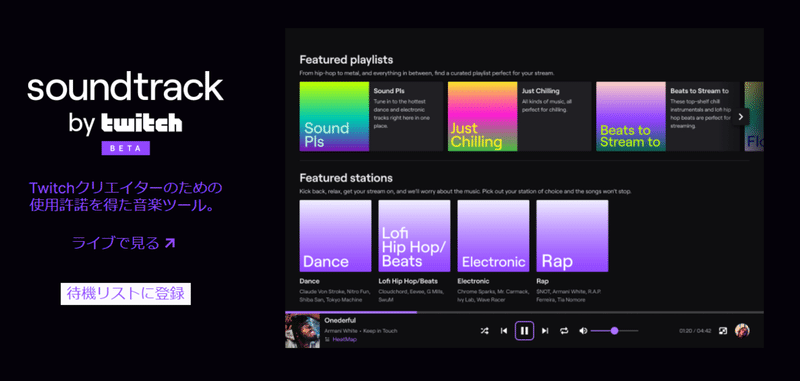Click the Lofi Hip Hop/Beats label under its tile
The height and width of the screenshot is (381, 800).
click(408, 281)
